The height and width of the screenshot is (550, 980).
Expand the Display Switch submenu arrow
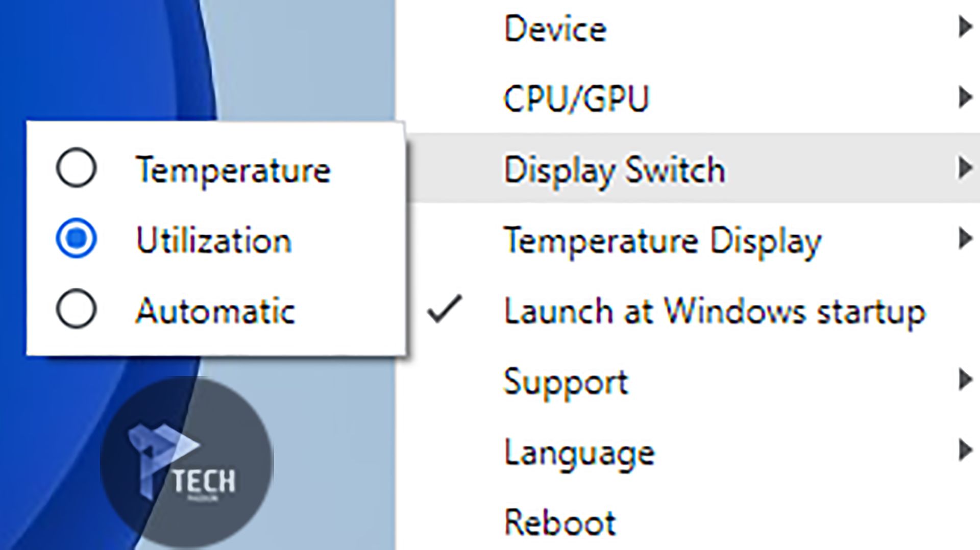point(964,168)
